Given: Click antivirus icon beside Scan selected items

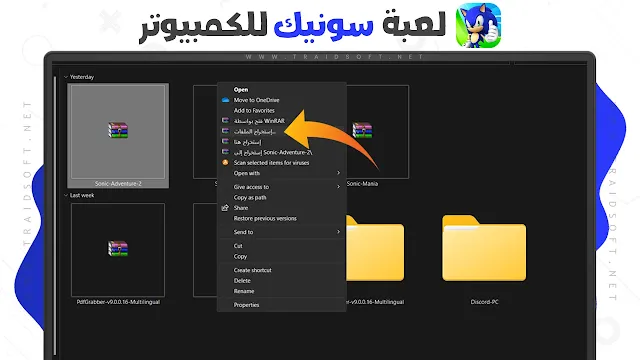Looking at the screenshot, I should point(225,162).
